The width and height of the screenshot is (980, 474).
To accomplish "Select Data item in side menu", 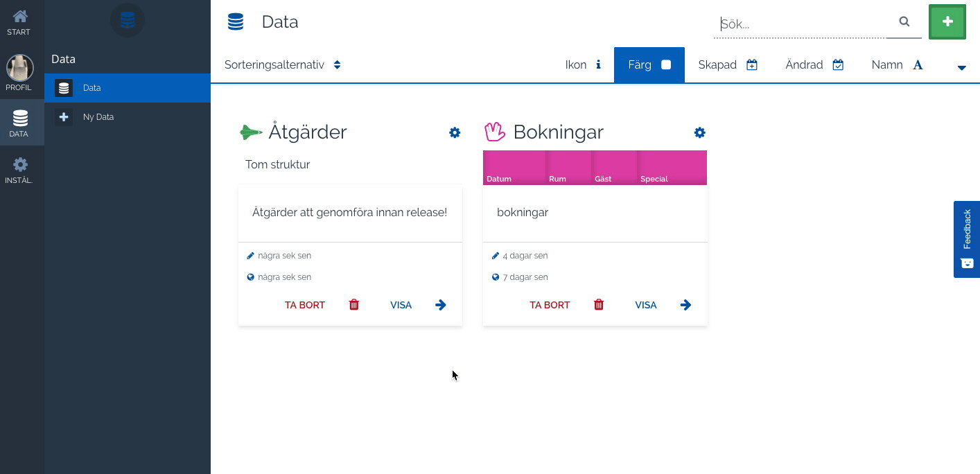I will [91, 88].
